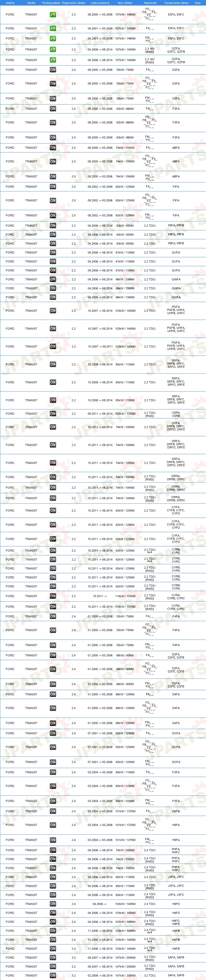Click diesel ON icon in FA__ D4FA row
The height and width of the screenshot is (980, 206).
coord(53,694)
